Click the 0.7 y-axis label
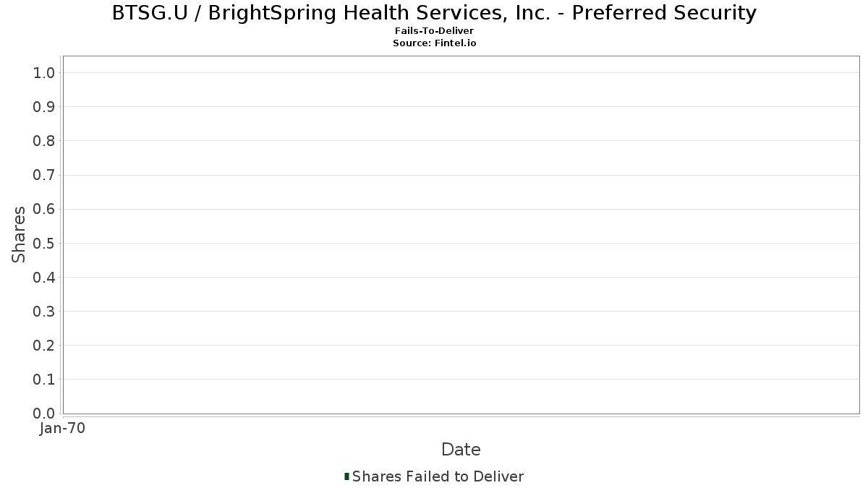The image size is (868, 488). (44, 175)
